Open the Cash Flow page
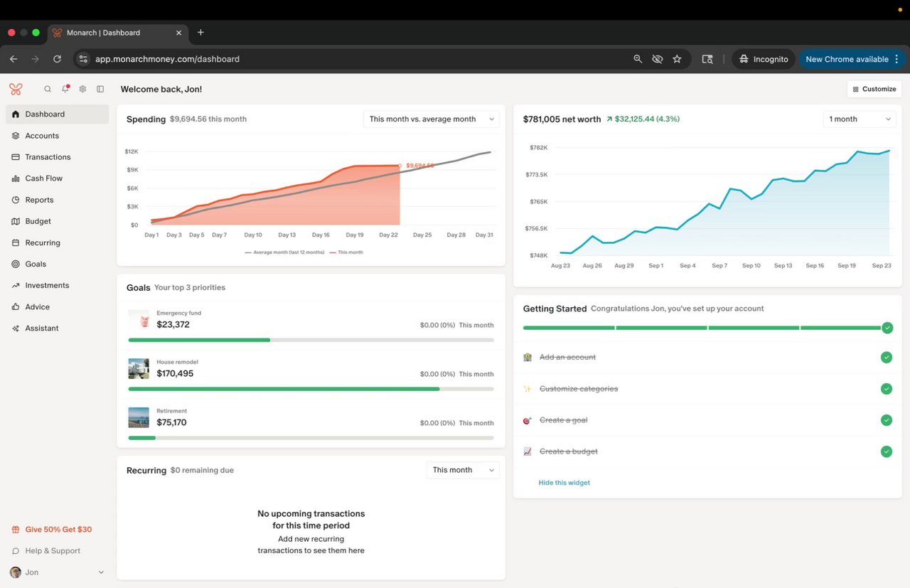This screenshot has width=910, height=588. click(x=43, y=178)
